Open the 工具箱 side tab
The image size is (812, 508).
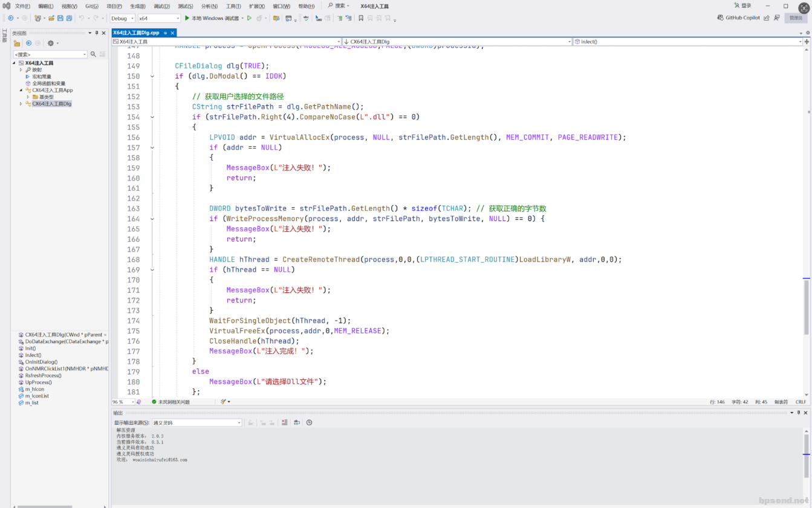tap(4, 36)
